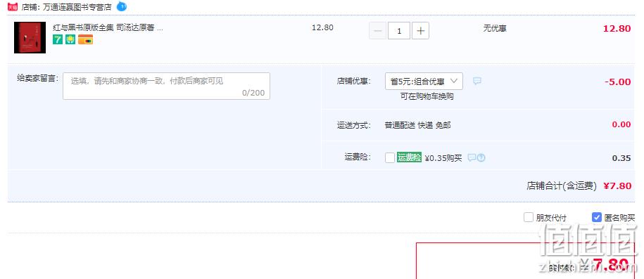Open comment bubble beside 运费险 price
Image resolution: width=644 pixels, height=279 pixels.
coord(472,157)
